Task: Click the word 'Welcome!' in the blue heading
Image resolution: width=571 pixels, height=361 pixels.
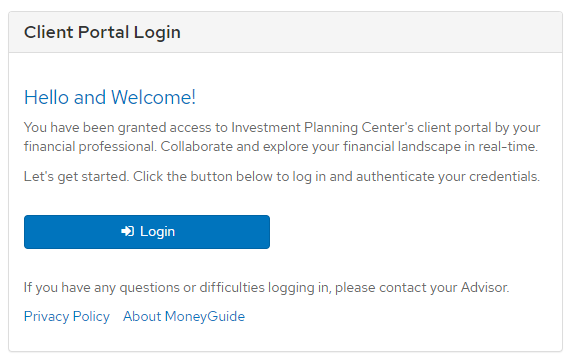Action: click(153, 98)
